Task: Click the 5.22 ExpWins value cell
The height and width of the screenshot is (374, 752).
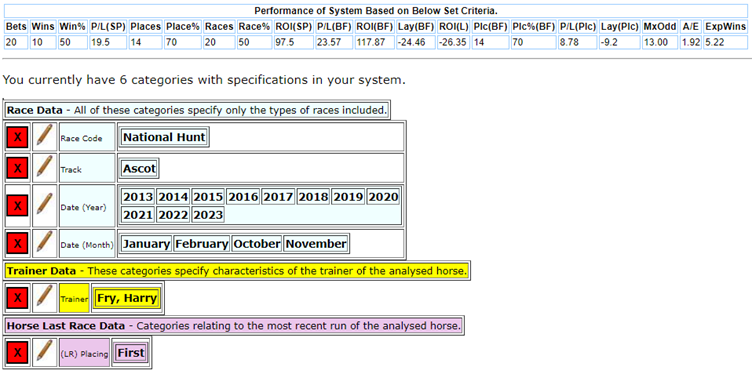Action: [725, 42]
